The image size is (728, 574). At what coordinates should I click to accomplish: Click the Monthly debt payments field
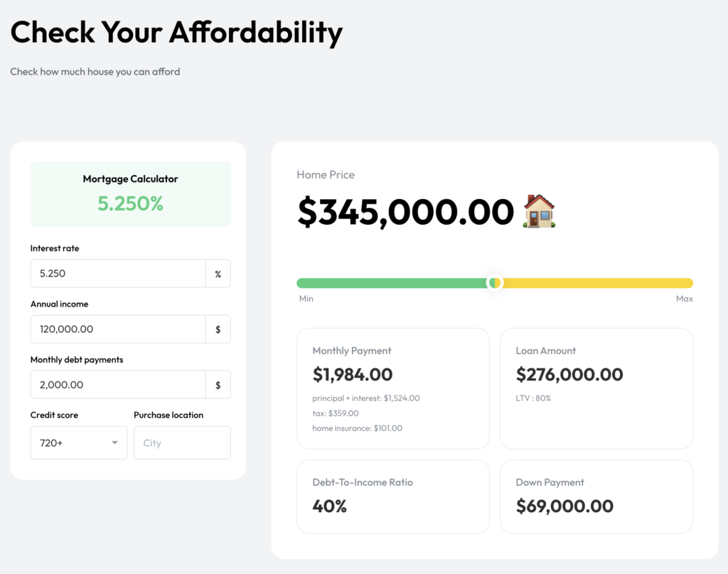118,385
